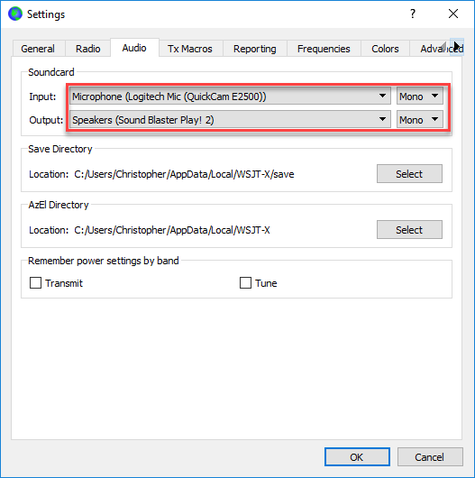This screenshot has height=478, width=475.
Task: Switch to the General tab
Action: coord(38,49)
